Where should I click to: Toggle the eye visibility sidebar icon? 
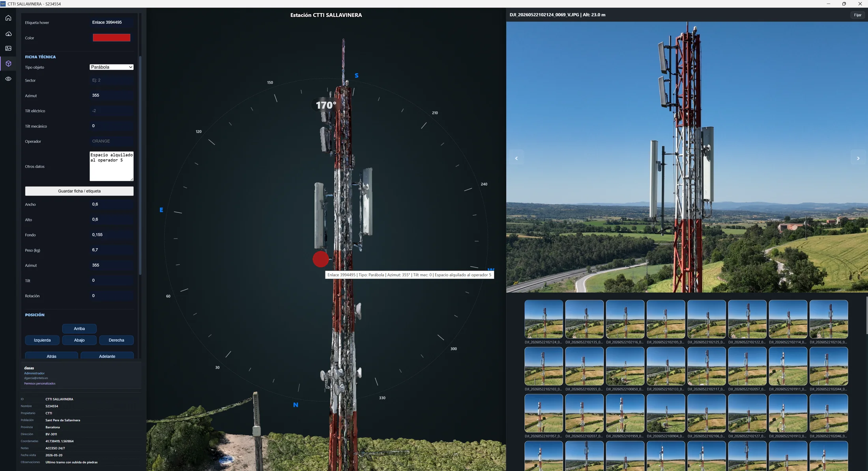(8, 79)
